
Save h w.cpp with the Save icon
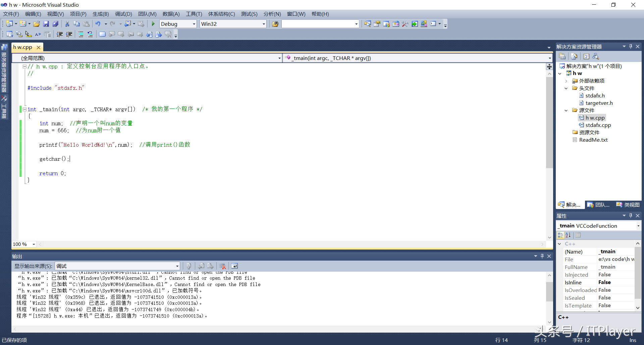click(46, 24)
